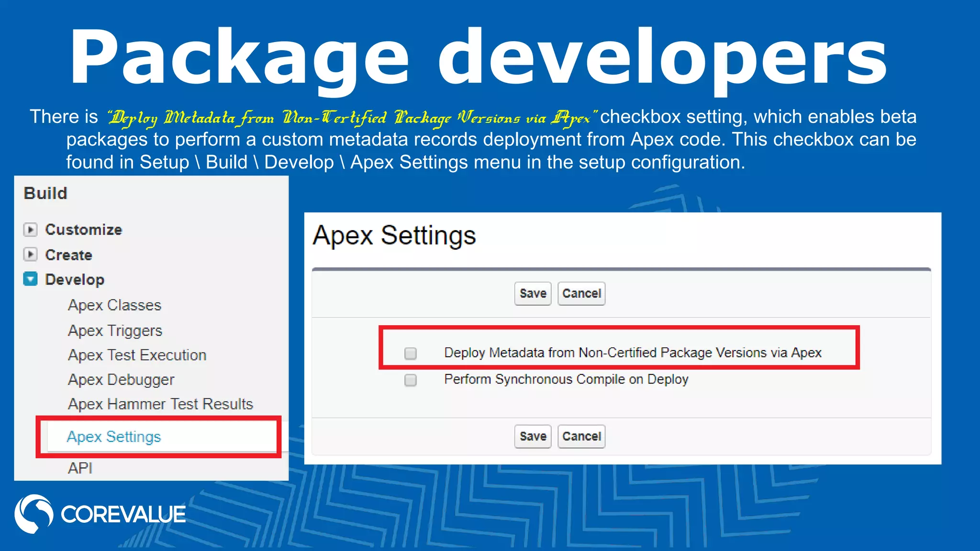This screenshot has height=551, width=980.
Task: Expand the Create tree section
Action: (x=30, y=254)
